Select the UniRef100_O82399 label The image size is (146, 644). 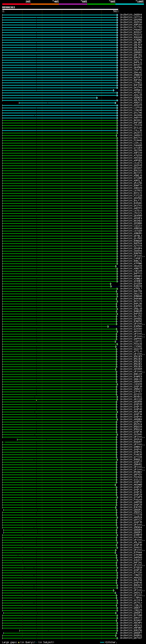[x=131, y=151]
